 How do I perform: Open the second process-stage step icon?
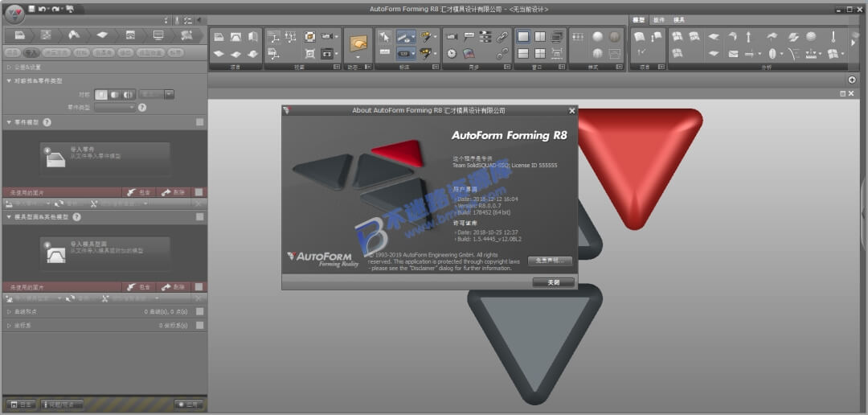tap(46, 35)
